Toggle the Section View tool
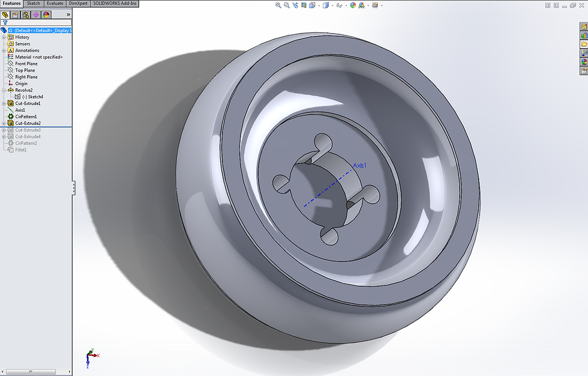The height and width of the screenshot is (376, 588). click(x=304, y=5)
